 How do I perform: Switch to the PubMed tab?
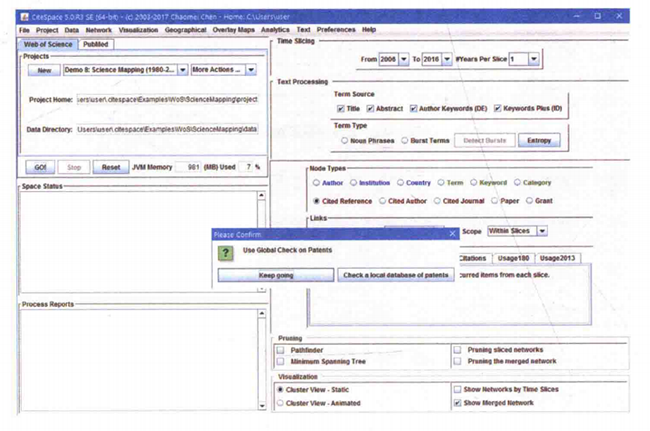pos(96,44)
